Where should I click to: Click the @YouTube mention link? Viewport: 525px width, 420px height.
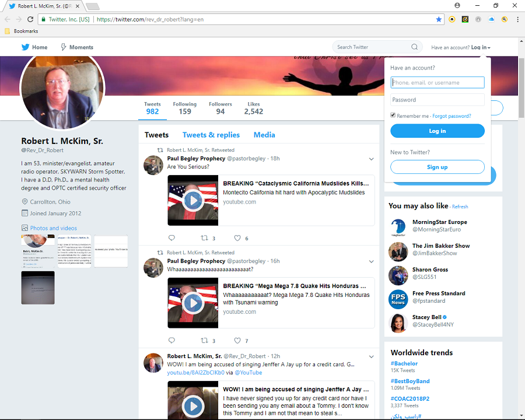249,373
